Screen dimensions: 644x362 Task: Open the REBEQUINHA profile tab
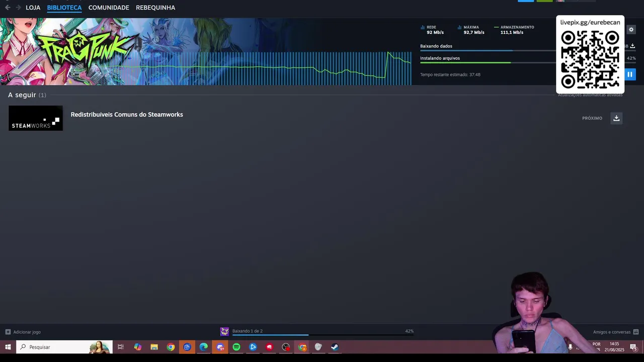155,8
